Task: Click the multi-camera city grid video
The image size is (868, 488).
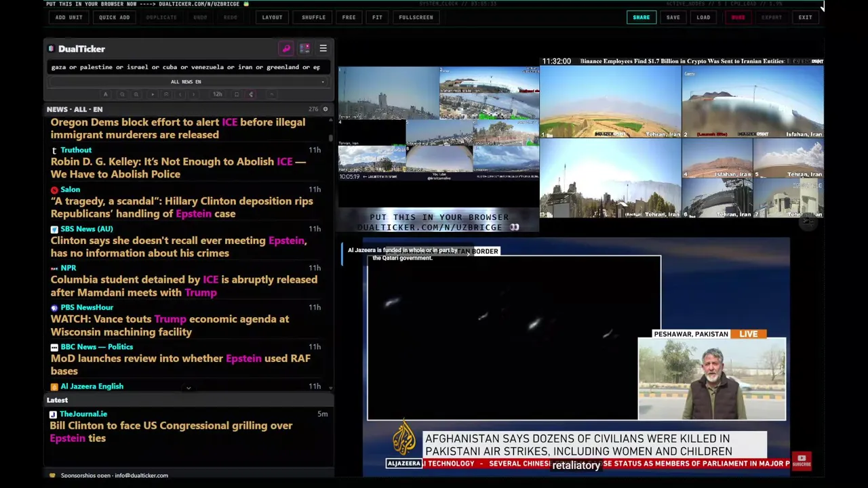Action: point(439,123)
